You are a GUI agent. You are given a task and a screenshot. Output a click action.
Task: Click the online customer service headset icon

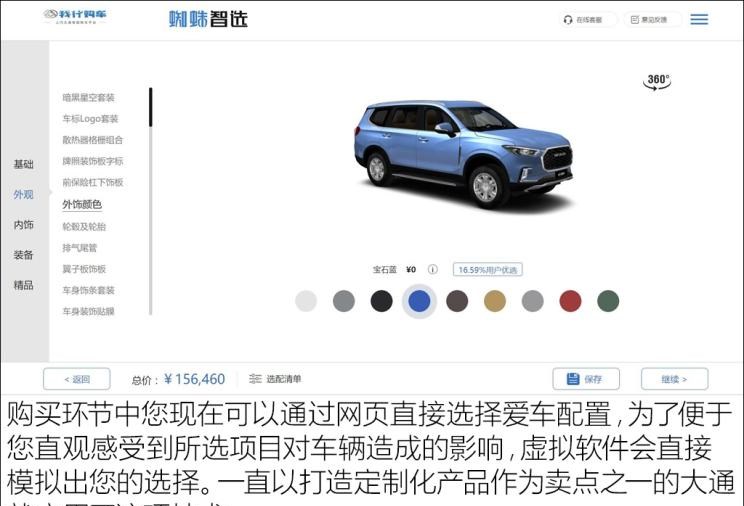click(567, 20)
